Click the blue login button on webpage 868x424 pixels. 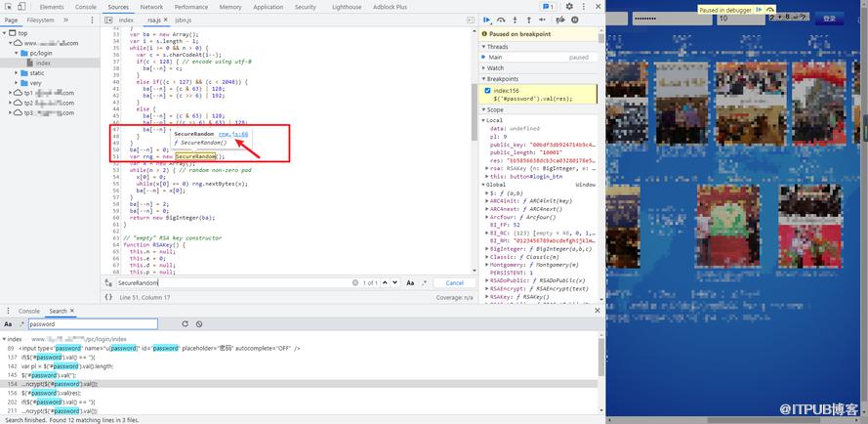(829, 19)
